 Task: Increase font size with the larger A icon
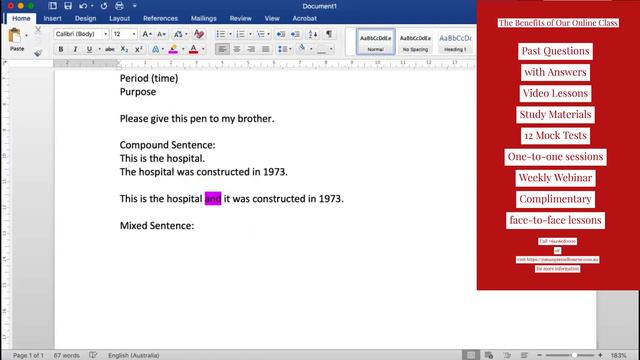[147, 34]
